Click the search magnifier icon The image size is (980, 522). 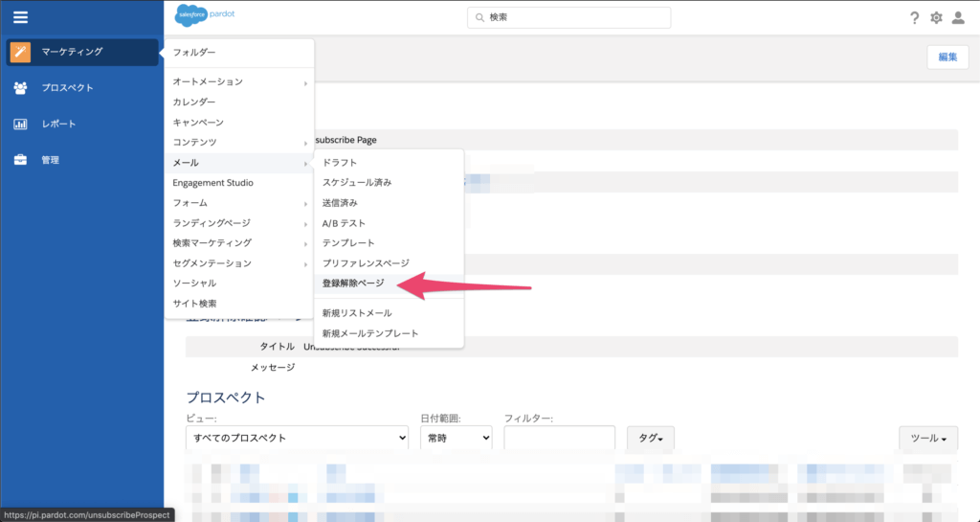coord(480,18)
